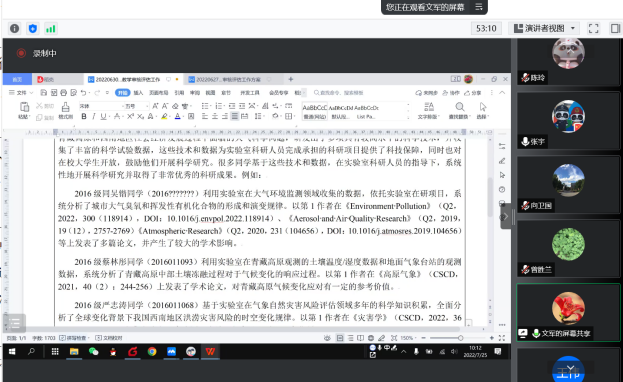Click 拼写检查 spell check in status bar
The image size is (623, 382).
pyautogui.click(x=74, y=338)
